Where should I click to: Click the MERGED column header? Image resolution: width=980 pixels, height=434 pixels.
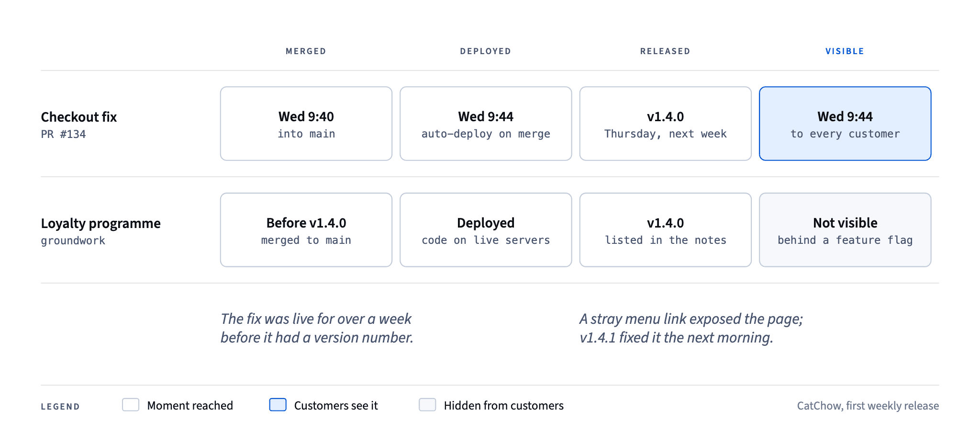coord(306,51)
